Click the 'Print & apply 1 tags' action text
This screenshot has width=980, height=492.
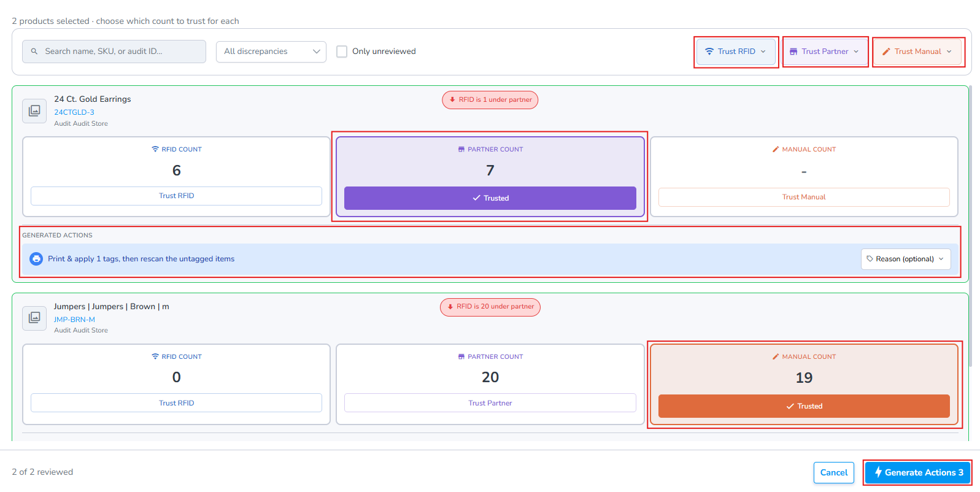pos(141,259)
